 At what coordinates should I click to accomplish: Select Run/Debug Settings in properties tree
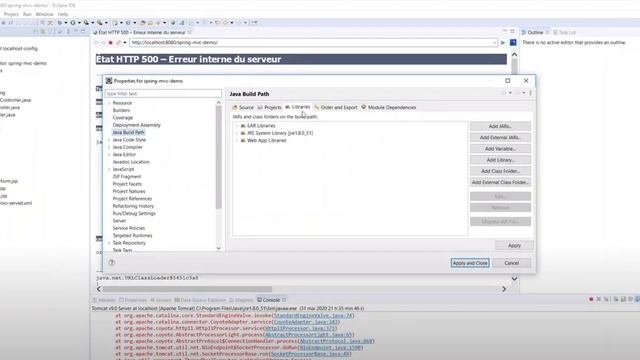click(134, 213)
